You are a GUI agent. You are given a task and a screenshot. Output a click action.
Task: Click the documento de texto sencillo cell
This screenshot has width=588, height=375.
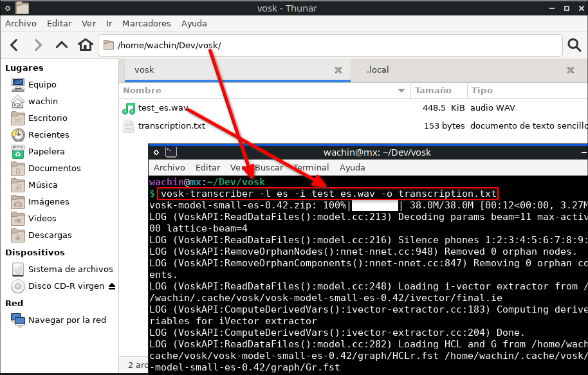point(529,125)
